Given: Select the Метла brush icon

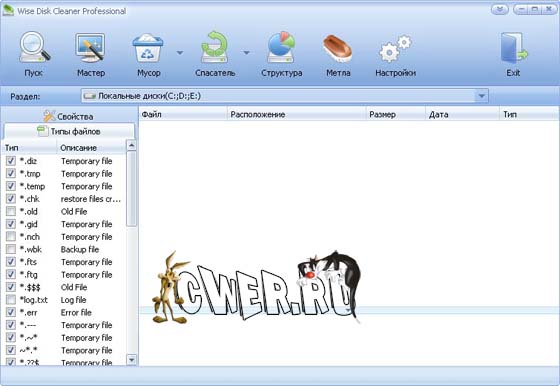Looking at the screenshot, I should [338, 47].
